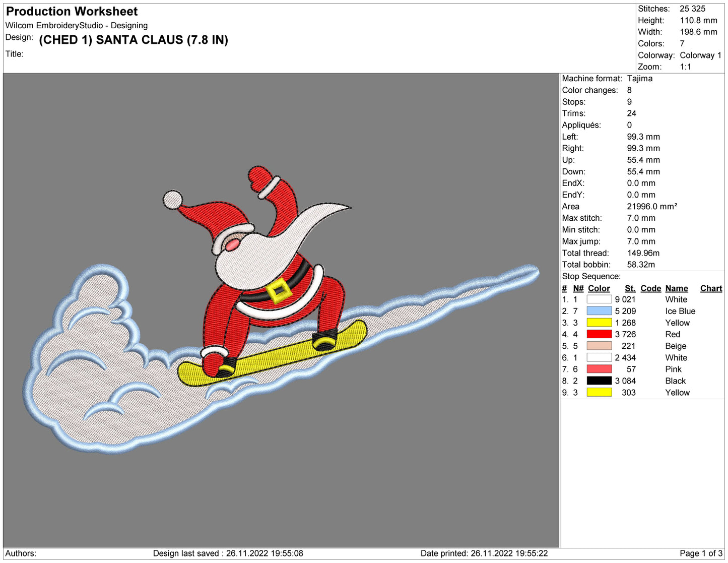728x563 pixels.
Task: Select the Red color swatch in row 4
Action: click(599, 334)
